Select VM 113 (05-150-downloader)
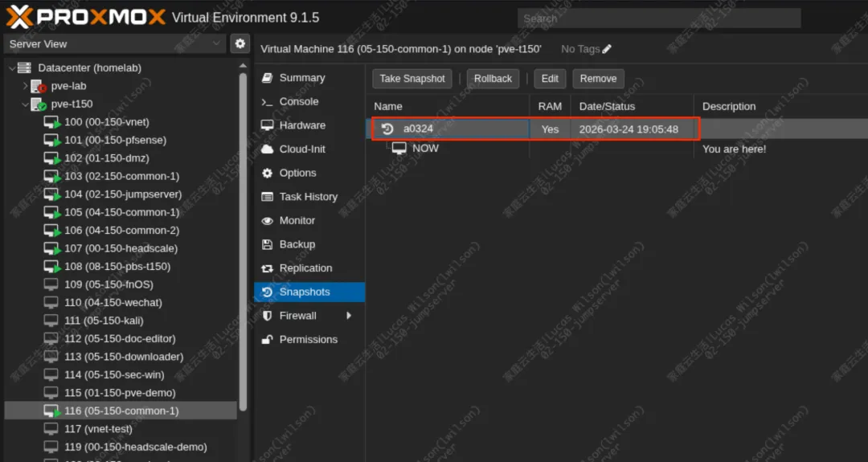Viewport: 868px width, 462px height. pyautogui.click(x=121, y=356)
